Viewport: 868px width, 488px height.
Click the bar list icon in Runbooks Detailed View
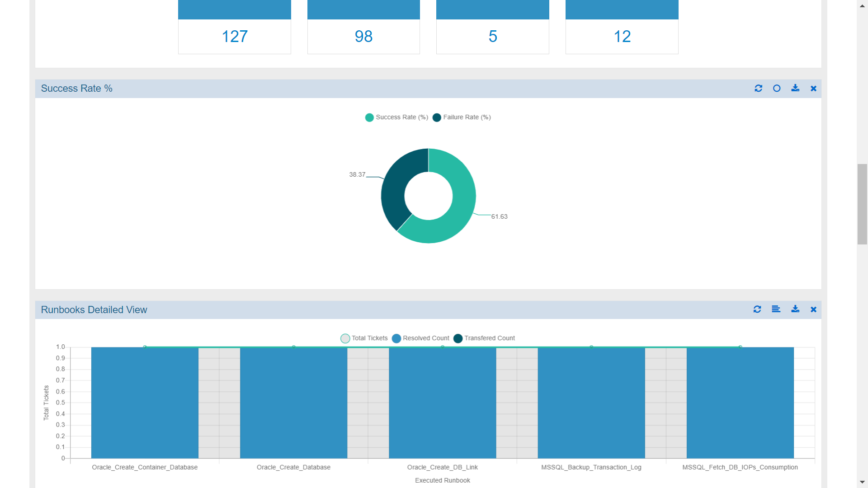776,310
